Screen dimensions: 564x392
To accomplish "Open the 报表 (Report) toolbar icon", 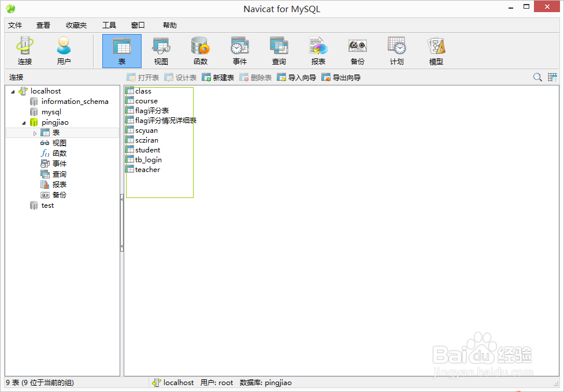I will point(318,51).
